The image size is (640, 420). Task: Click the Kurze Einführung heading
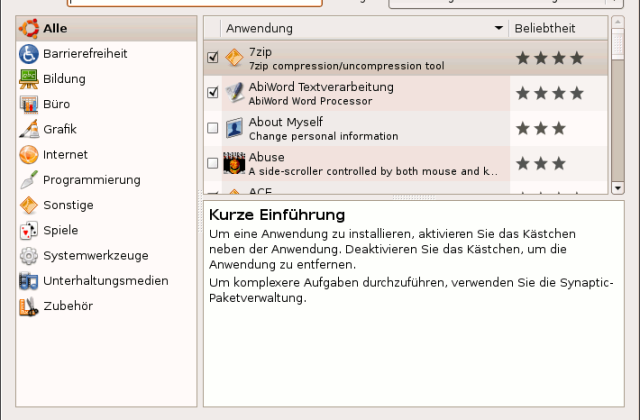[x=277, y=215]
